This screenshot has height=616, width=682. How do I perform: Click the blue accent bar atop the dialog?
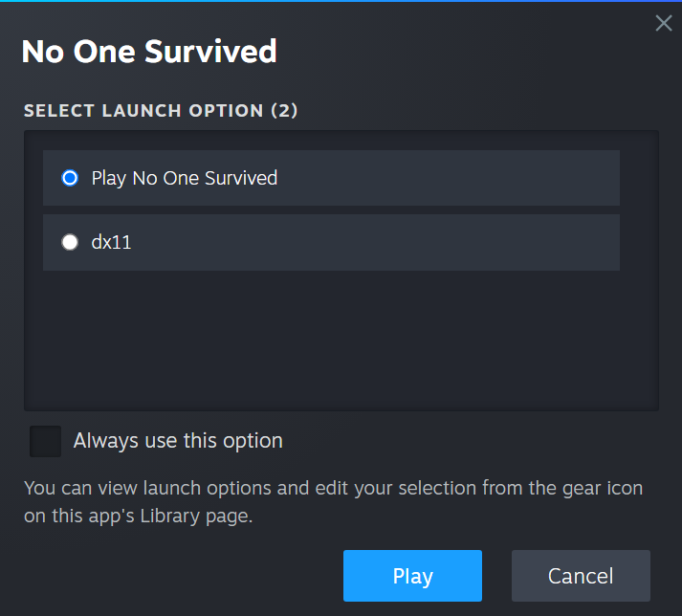click(341, 1)
